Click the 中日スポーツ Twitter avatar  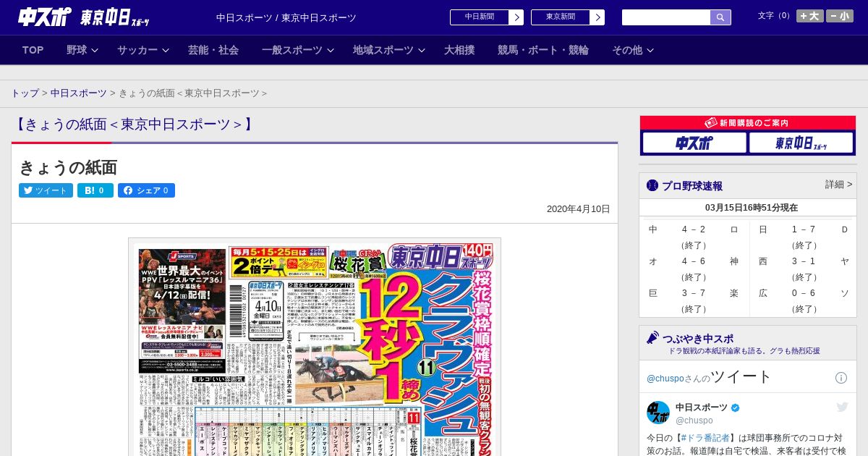click(658, 413)
